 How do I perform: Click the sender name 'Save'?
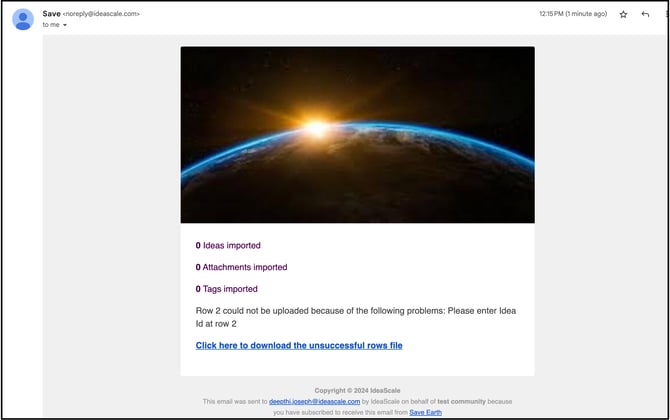[51, 14]
